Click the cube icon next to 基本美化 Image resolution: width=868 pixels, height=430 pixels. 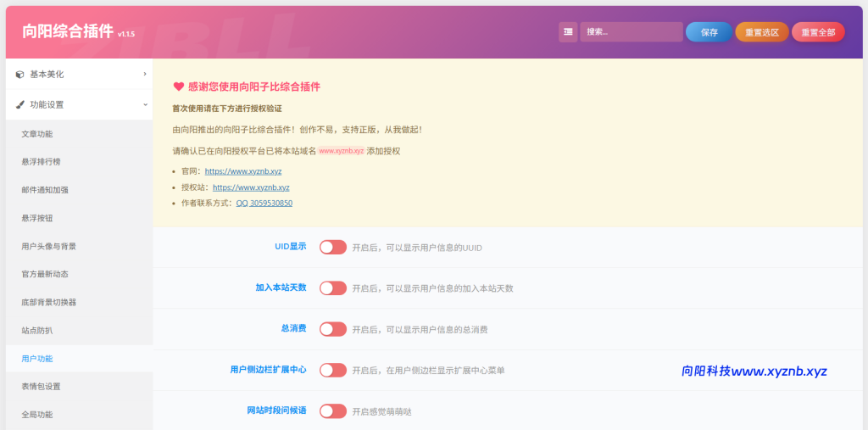click(x=20, y=75)
